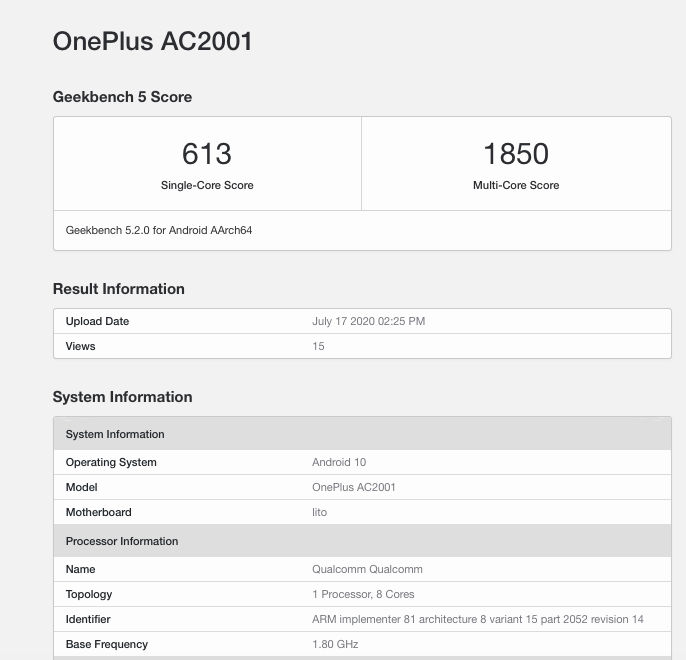
Task: Click the Views row label
Action: [81, 346]
